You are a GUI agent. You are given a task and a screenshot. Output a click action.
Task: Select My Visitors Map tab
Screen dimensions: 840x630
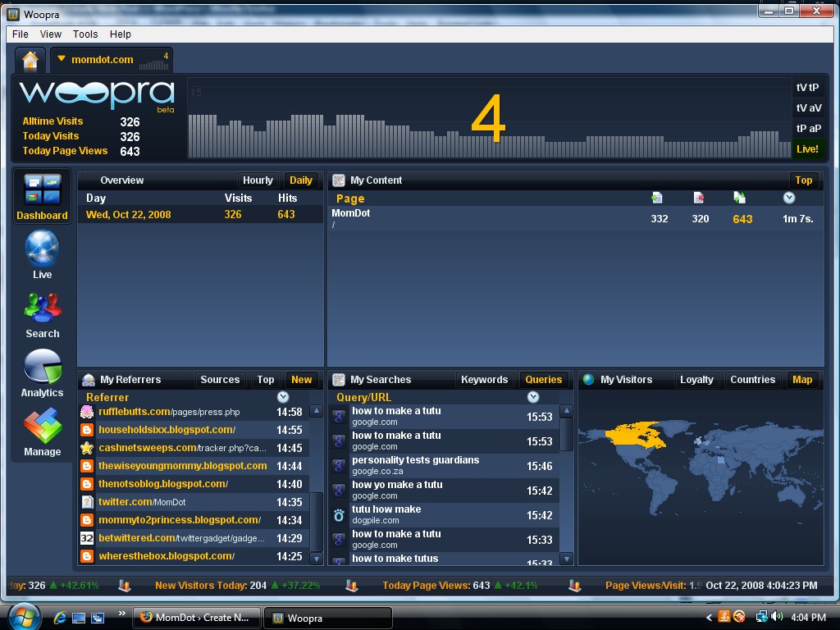point(802,380)
